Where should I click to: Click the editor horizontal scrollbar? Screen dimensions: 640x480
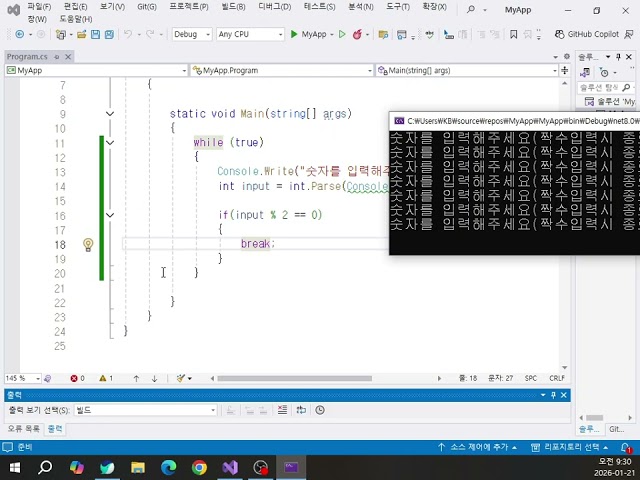(x=300, y=379)
